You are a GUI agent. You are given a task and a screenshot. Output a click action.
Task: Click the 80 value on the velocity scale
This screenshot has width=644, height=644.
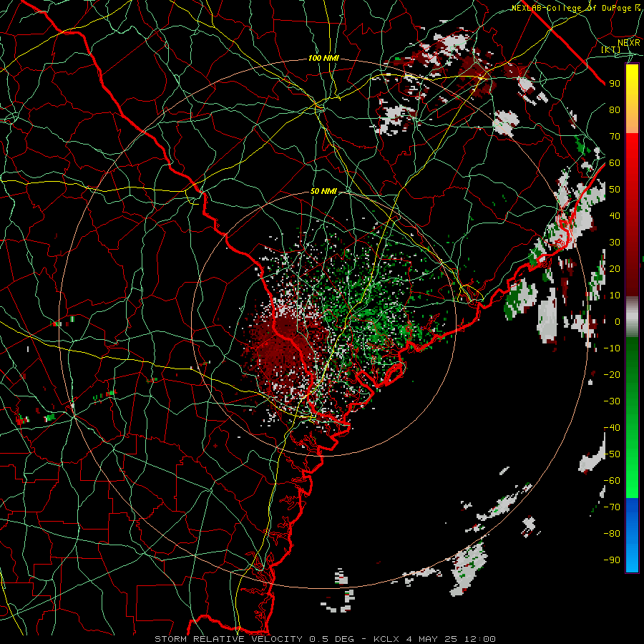pos(615,110)
